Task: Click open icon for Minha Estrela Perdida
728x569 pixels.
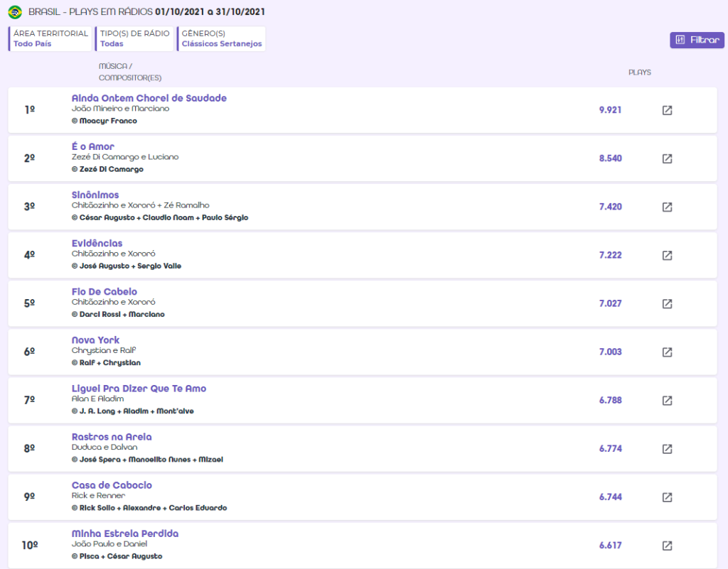Action: [x=667, y=545]
